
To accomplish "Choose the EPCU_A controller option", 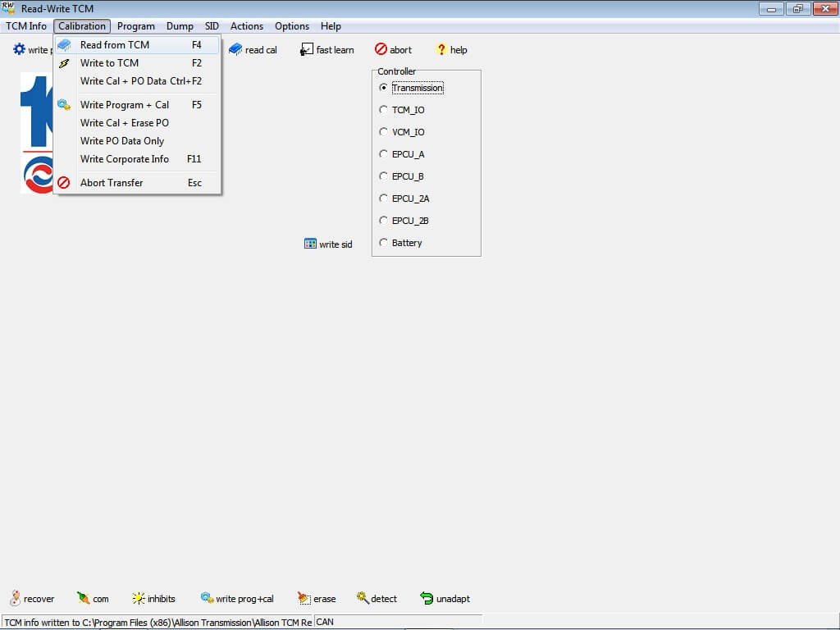I will point(383,154).
